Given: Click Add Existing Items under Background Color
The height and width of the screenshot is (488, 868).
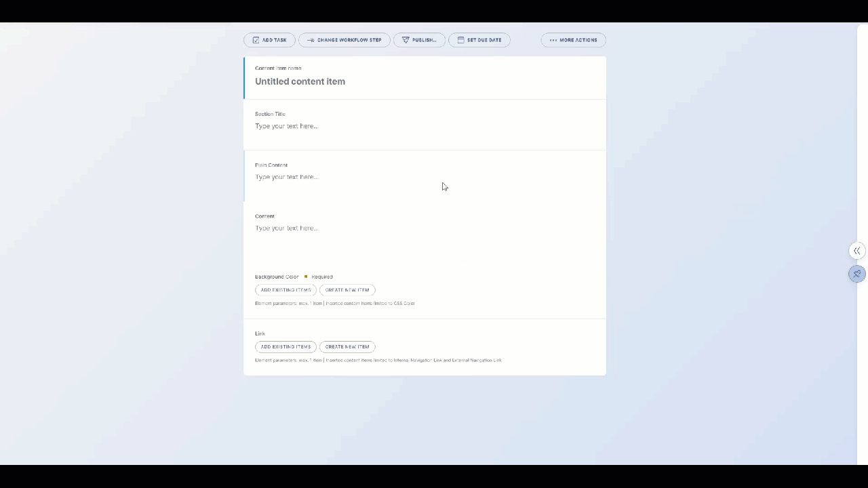Looking at the screenshot, I should [285, 289].
